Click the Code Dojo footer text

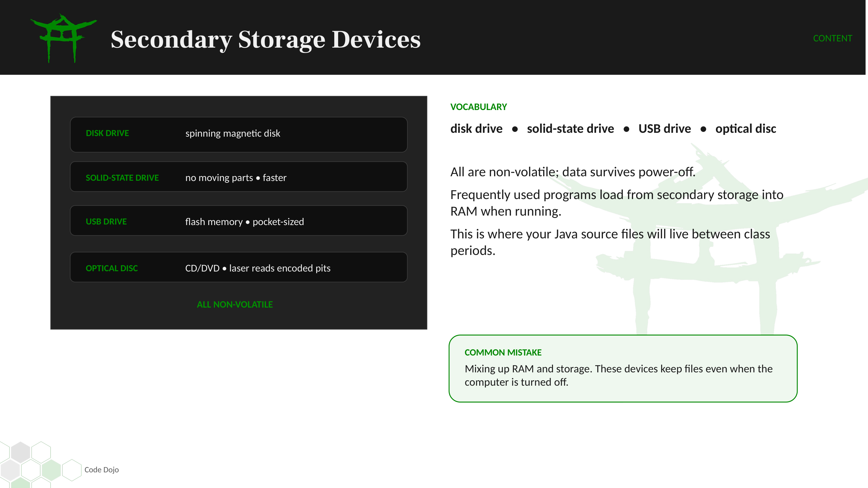coord(101,469)
